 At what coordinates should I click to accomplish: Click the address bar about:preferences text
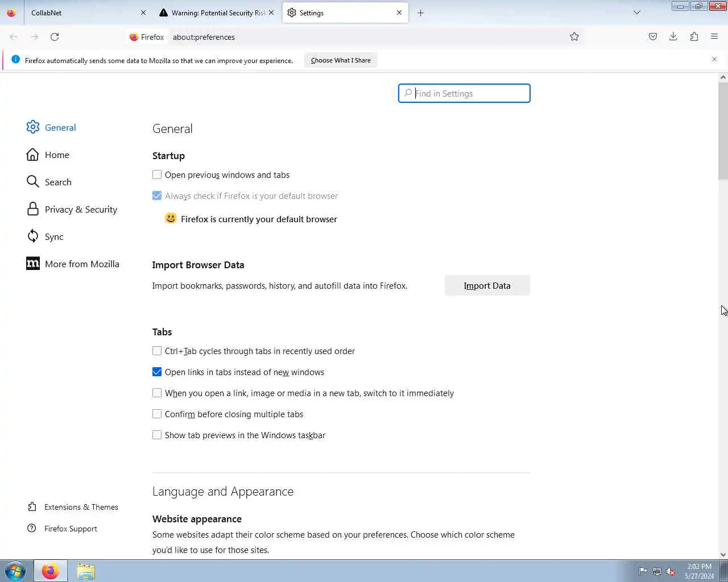[x=204, y=37]
